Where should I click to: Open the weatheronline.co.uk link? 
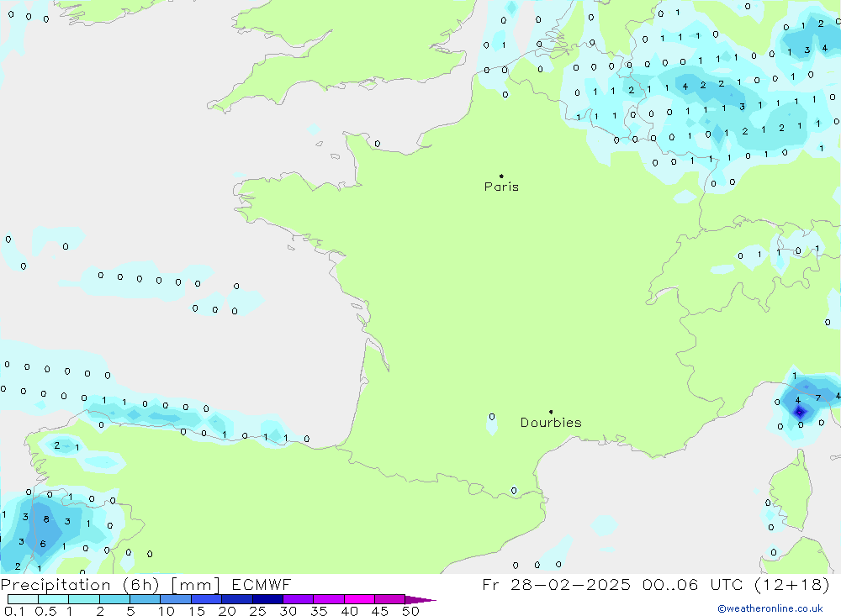tap(770, 608)
